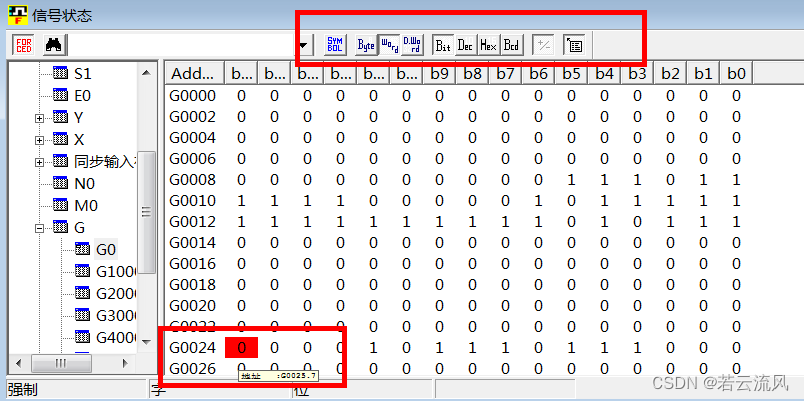Open the address search dropdown arrow
Screen dimensions: 804x401
click(x=303, y=45)
